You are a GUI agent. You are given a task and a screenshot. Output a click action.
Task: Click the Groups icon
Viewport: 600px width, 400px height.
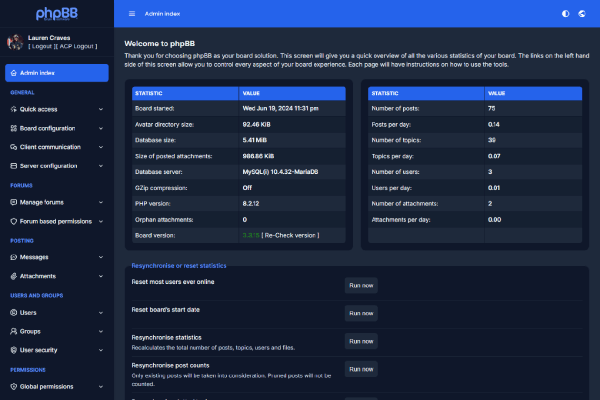(14, 331)
